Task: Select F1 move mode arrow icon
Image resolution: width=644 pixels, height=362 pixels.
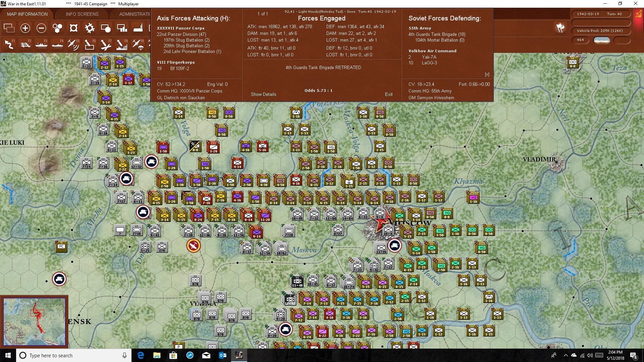Action: 9,44
